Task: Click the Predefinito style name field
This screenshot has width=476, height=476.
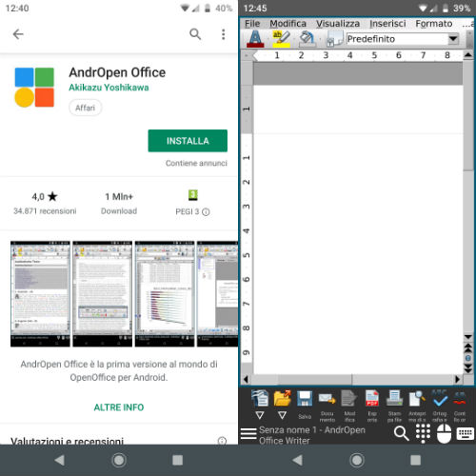Action: point(397,39)
